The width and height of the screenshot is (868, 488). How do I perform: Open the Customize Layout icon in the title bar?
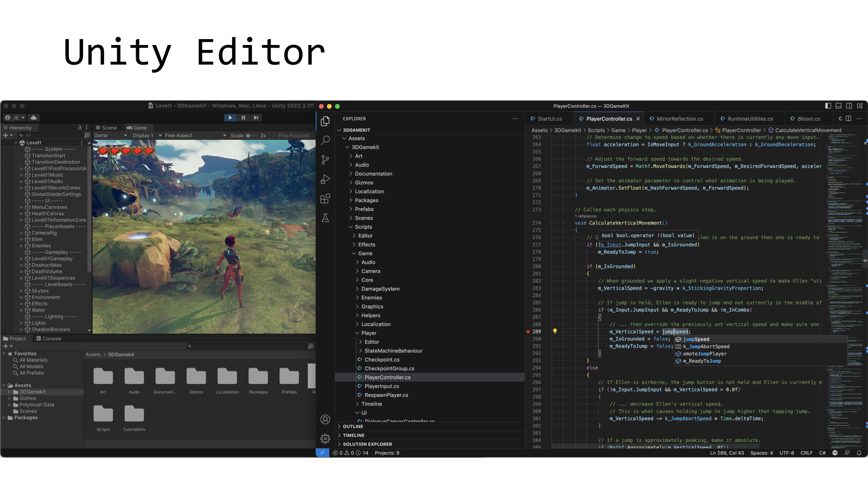(860, 106)
